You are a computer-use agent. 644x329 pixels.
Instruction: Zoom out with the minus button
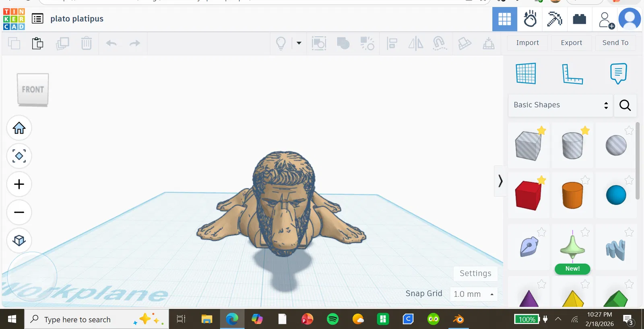pos(19,212)
